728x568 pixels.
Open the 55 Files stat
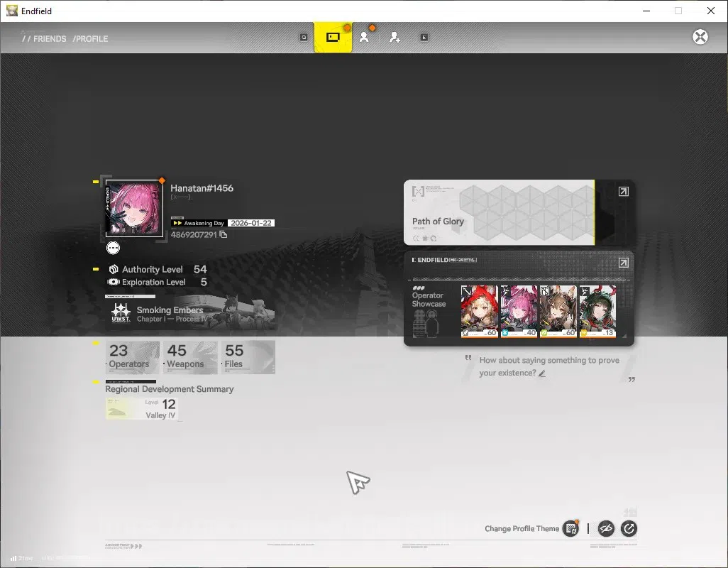(x=248, y=356)
